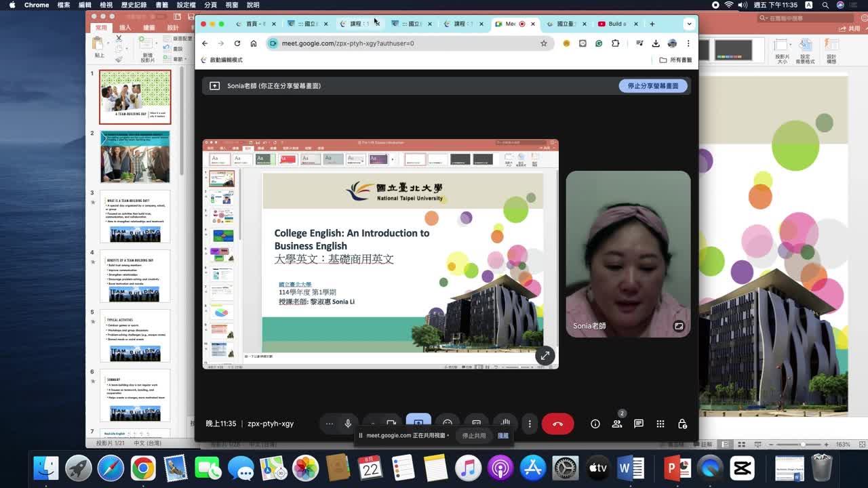Open 插入 ribbon tab in PowerPoint
The image size is (868, 488).
pyautogui.click(x=125, y=28)
